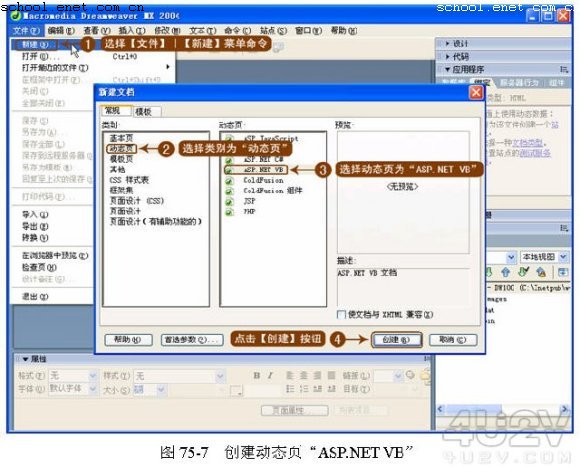Viewport: 580px width, 467px height.
Task: Open the Insert (插入) menu
Action: coord(131,31)
